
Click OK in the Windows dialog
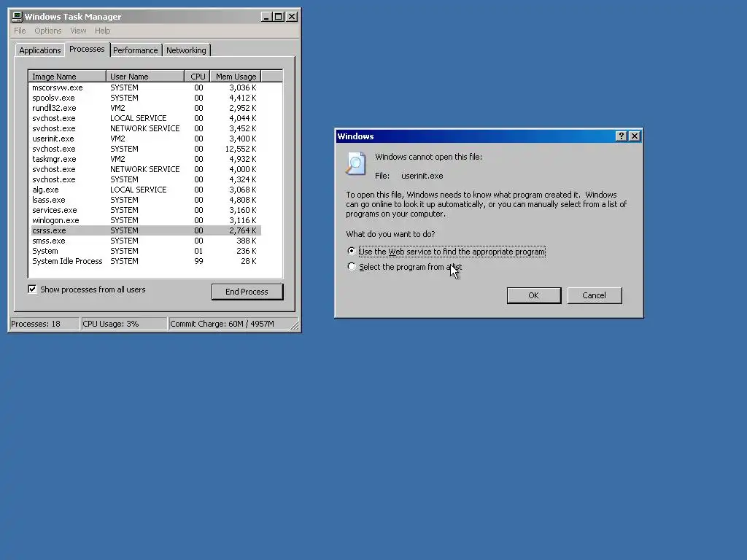pos(533,295)
